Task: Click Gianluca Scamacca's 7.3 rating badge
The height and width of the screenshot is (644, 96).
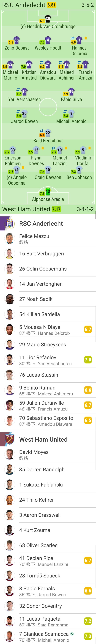Action: [x=88, y=636]
